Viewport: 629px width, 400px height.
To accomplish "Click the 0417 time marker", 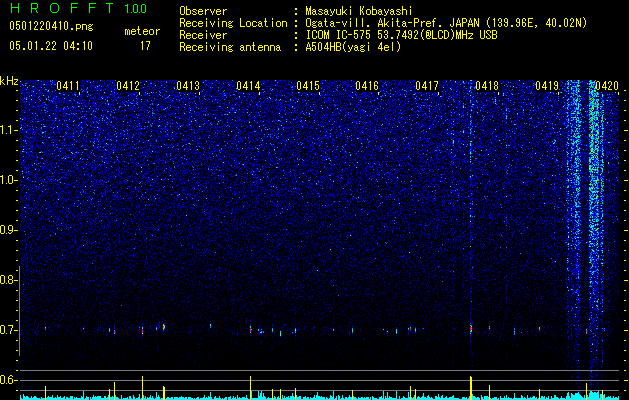I will 427,86.
